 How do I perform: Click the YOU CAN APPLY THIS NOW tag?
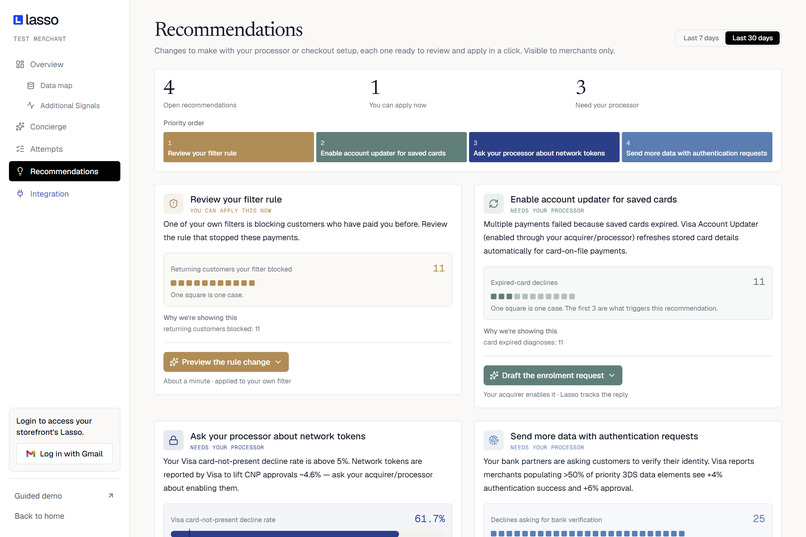pyautogui.click(x=231, y=211)
